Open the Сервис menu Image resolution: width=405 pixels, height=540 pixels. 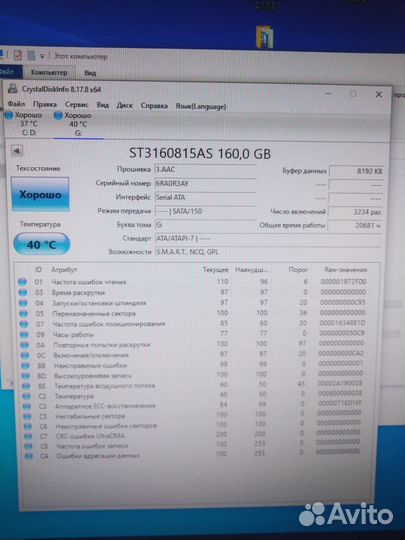pos(77,105)
